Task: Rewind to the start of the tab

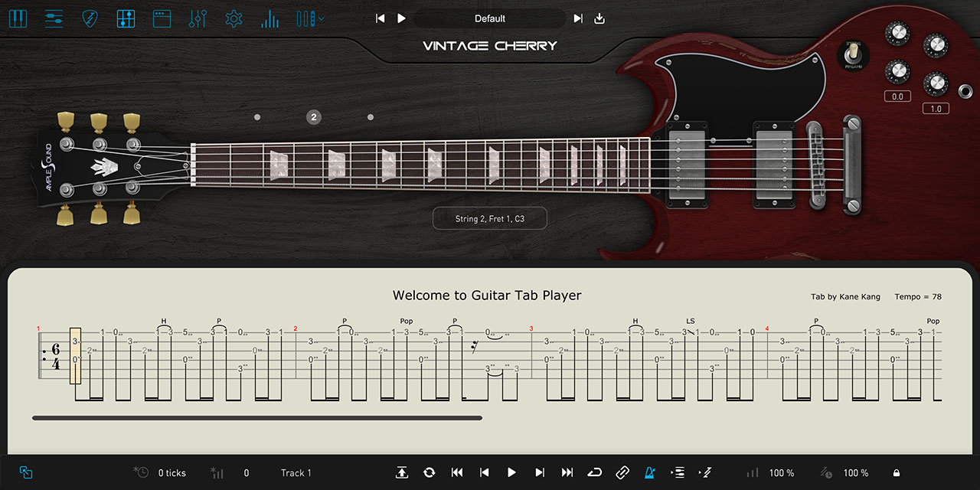Action: [457, 473]
